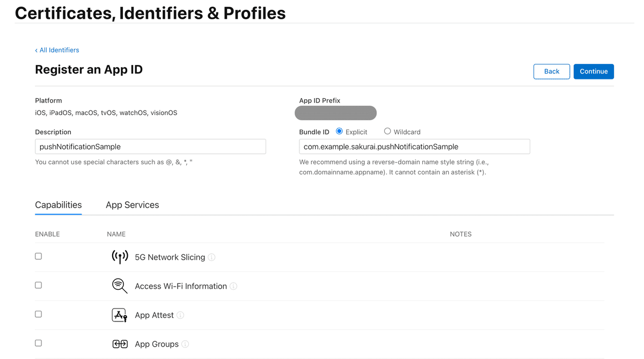Open info tooltip for 5G Network Slicing
This screenshot has width=644, height=359.
[x=211, y=258]
